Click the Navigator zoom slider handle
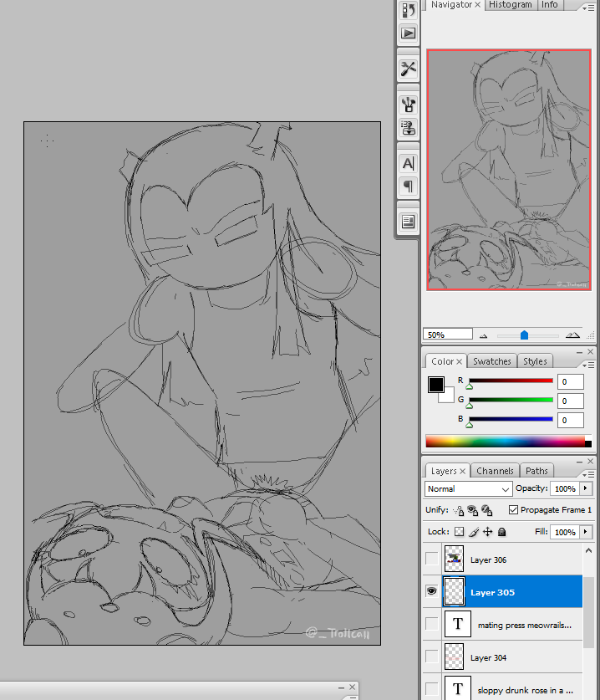 [525, 335]
